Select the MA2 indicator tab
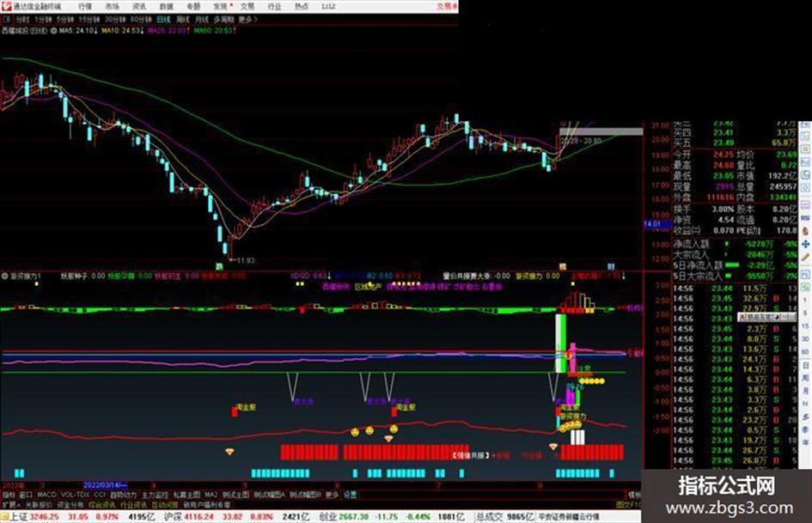The width and height of the screenshot is (812, 523). (211, 495)
